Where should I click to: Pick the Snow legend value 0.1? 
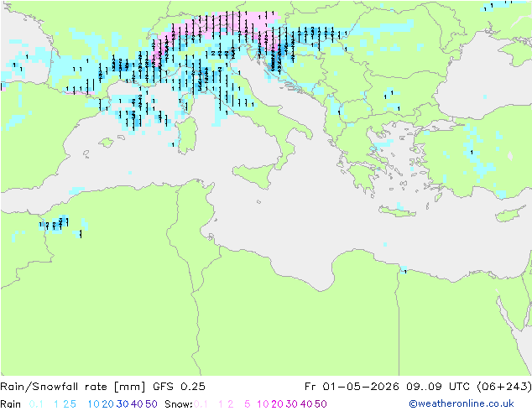pyautogui.click(x=201, y=404)
